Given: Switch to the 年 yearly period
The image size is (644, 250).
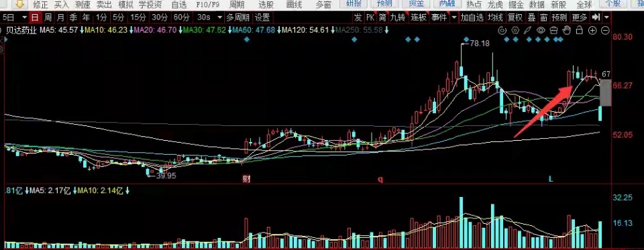Looking at the screenshot, I should 86,17.
